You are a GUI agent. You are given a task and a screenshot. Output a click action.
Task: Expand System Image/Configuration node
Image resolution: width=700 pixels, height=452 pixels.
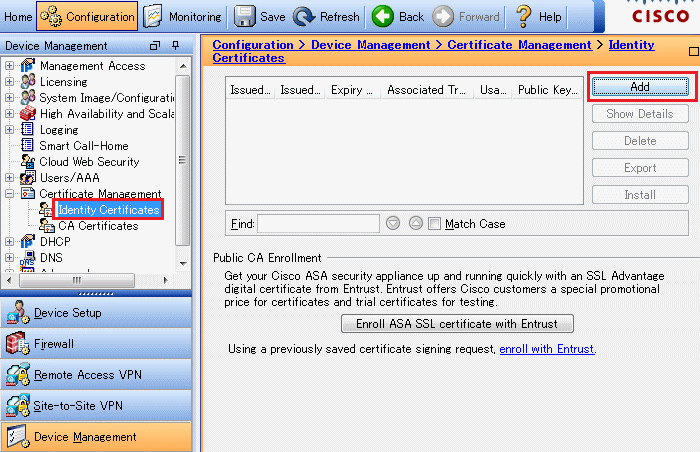click(x=9, y=97)
